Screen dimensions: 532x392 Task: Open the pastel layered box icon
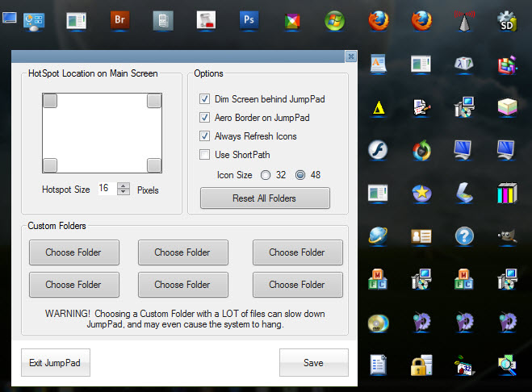[x=507, y=106]
